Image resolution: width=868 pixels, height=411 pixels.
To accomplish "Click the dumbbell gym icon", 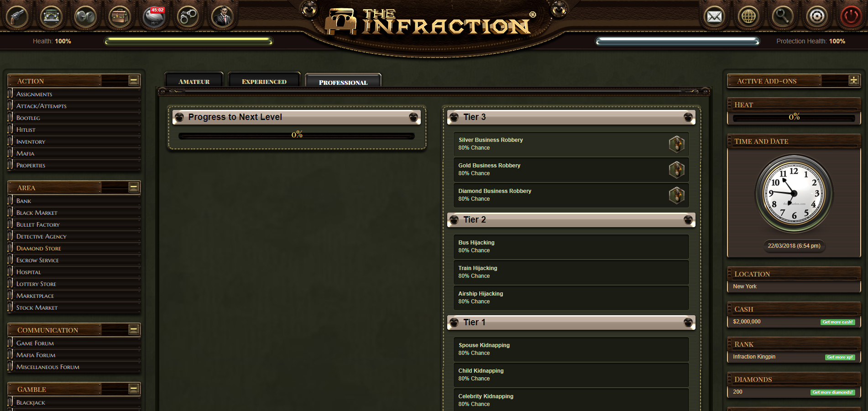I will coord(85,17).
